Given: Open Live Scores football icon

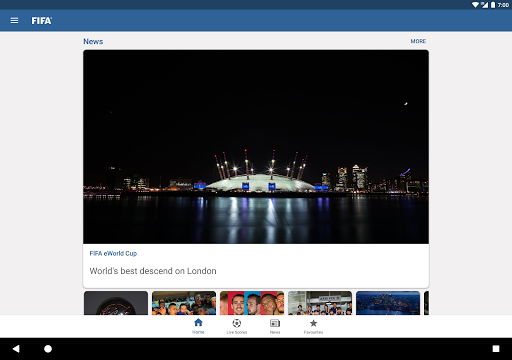Looking at the screenshot, I should [x=237, y=323].
